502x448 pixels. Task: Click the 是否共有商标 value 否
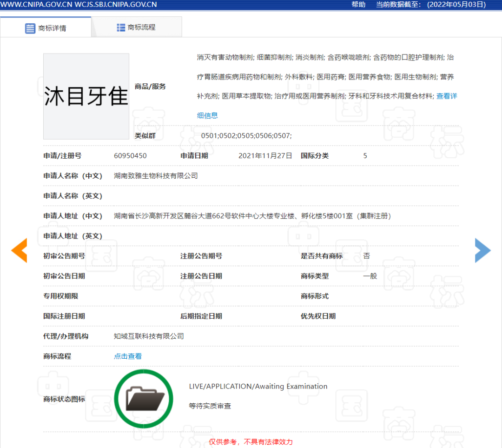367,256
